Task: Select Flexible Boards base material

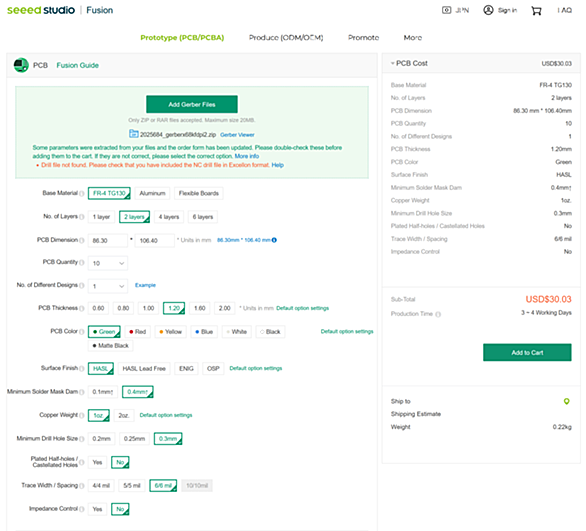Action: (x=198, y=193)
